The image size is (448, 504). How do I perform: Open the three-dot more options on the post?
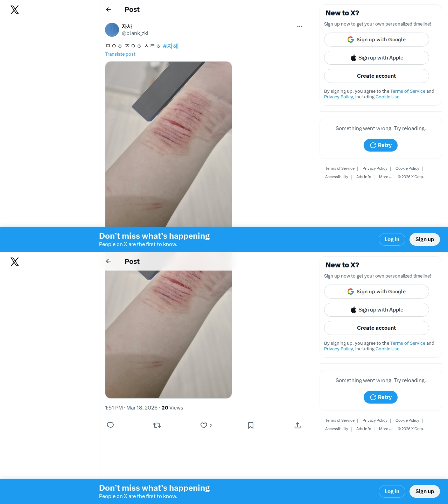click(x=300, y=26)
